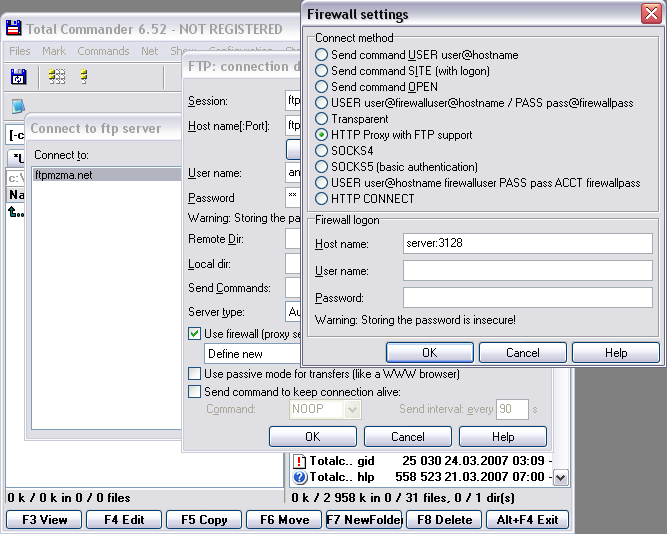Select Send command USER user@hostname option
The image size is (667, 534).
coord(322,54)
